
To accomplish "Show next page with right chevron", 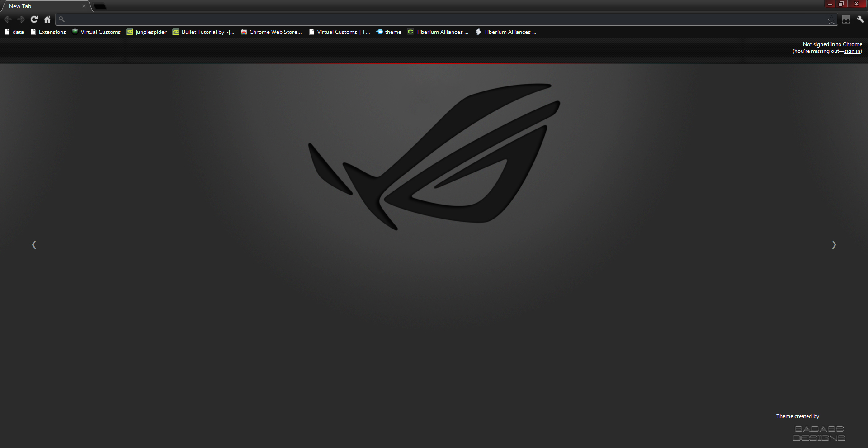I will [x=834, y=245].
